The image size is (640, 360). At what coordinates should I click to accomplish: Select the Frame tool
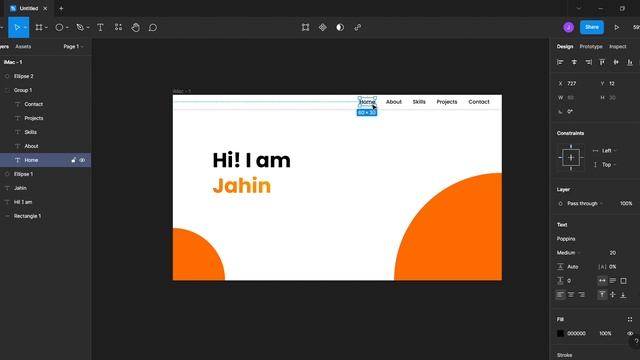pyautogui.click(x=39, y=27)
